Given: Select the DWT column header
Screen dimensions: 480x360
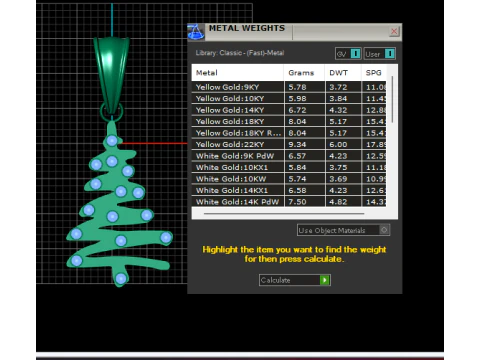Looking at the screenshot, I should point(343,73).
